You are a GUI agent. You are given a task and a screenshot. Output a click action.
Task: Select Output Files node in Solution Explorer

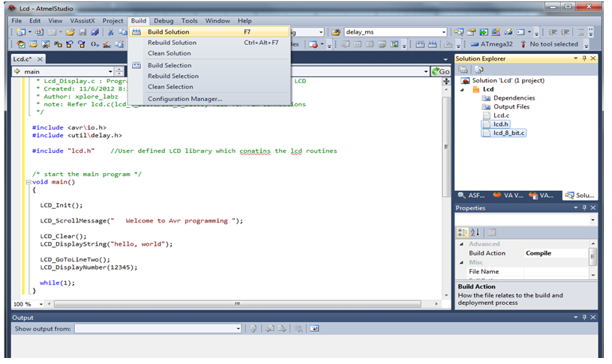point(511,106)
